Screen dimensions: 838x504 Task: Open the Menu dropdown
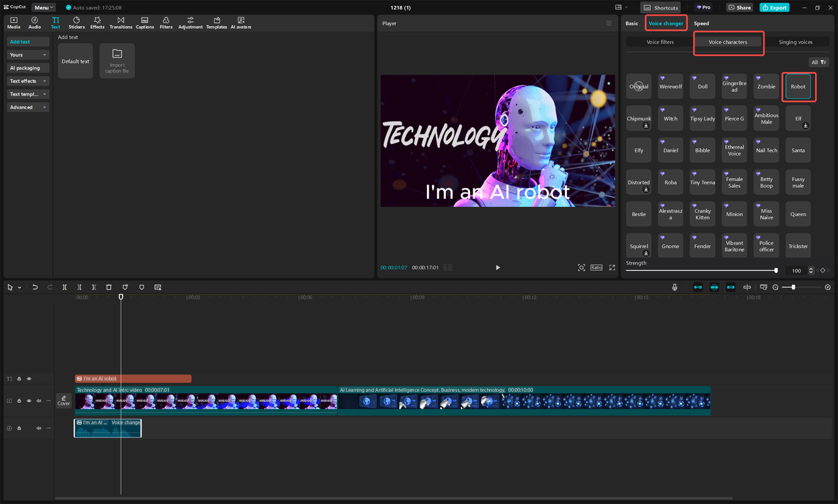pos(43,7)
